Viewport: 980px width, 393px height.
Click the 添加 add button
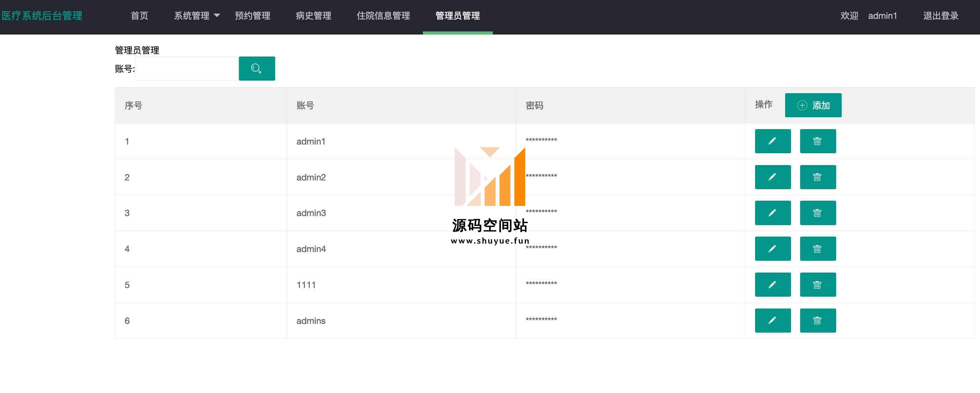(x=813, y=105)
